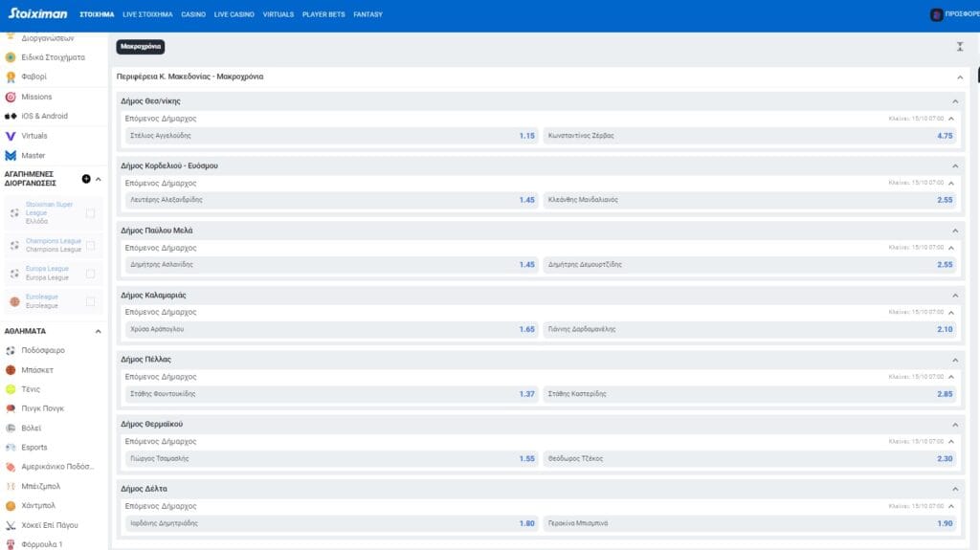Click the Missions target icon
980x550 pixels.
coord(11,97)
